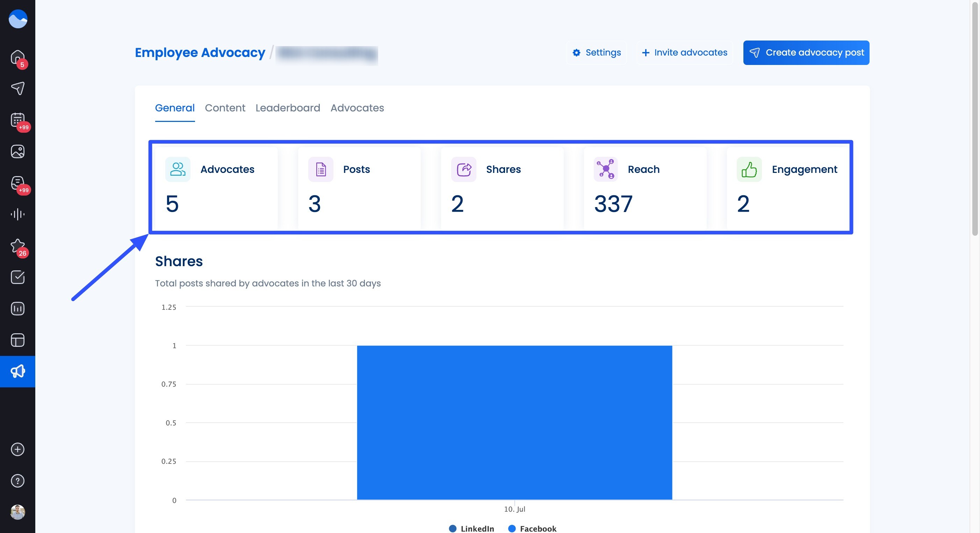980x533 pixels.
Task: Open the Reports analytics icon in sidebar
Action: [17, 308]
